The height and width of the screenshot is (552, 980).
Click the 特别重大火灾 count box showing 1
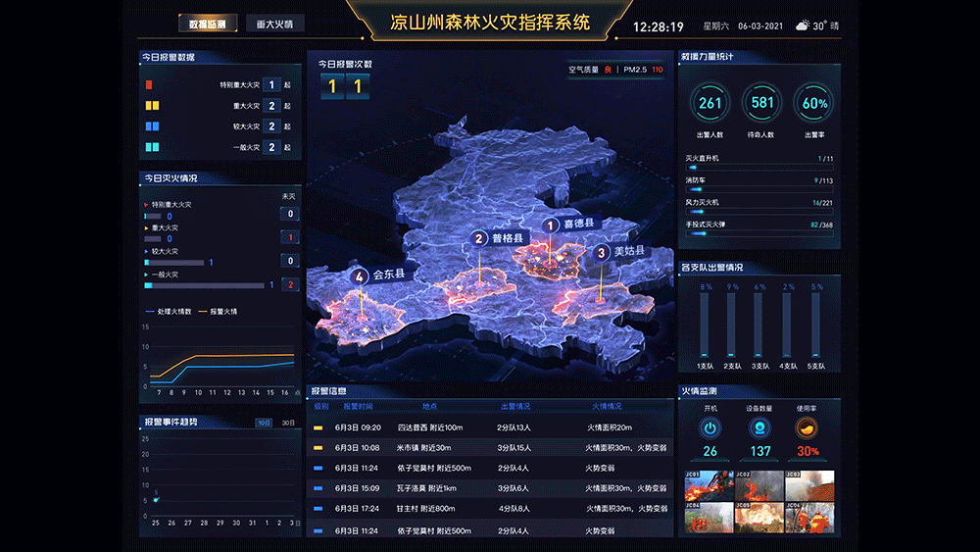[271, 85]
